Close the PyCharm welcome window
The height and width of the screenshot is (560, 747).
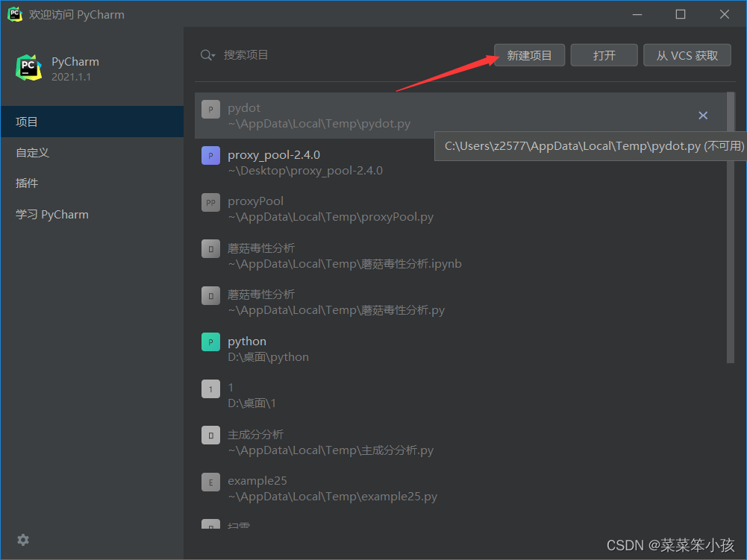[724, 14]
